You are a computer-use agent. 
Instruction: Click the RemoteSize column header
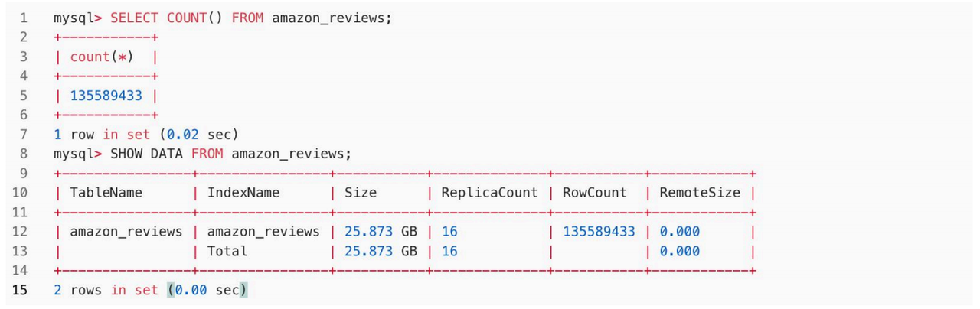tap(700, 193)
